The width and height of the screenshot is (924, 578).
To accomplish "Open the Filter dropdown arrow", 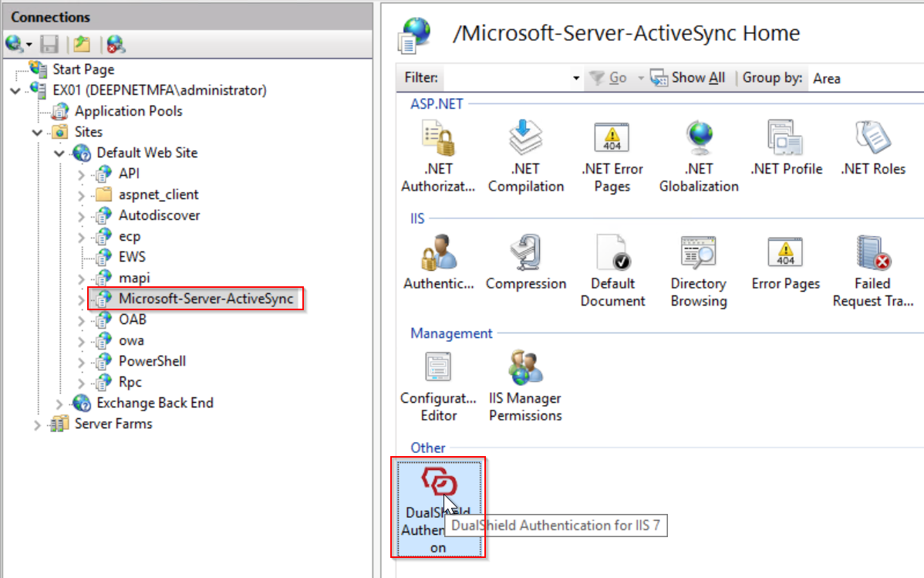I will tap(576, 78).
